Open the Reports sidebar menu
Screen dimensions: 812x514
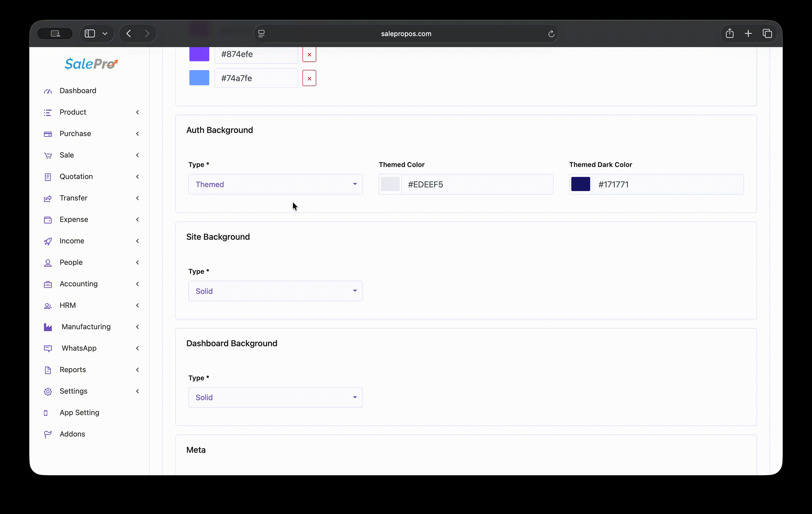pyautogui.click(x=73, y=370)
